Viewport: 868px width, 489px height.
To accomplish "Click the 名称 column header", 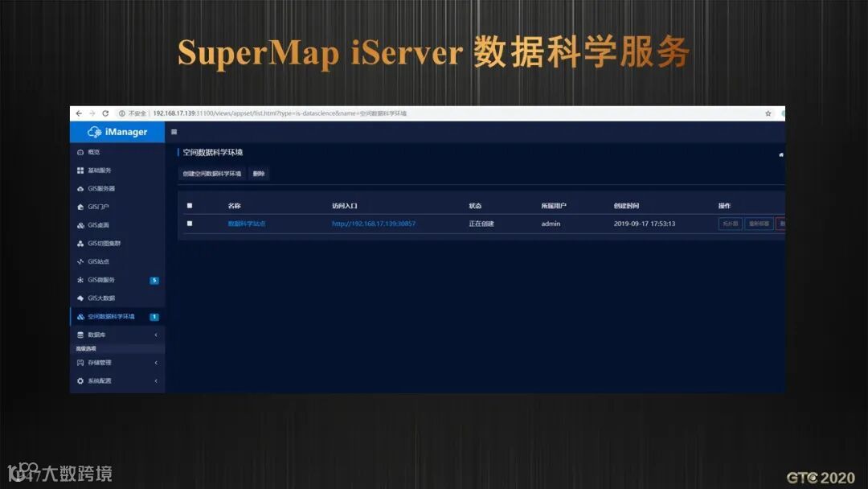I will (234, 205).
